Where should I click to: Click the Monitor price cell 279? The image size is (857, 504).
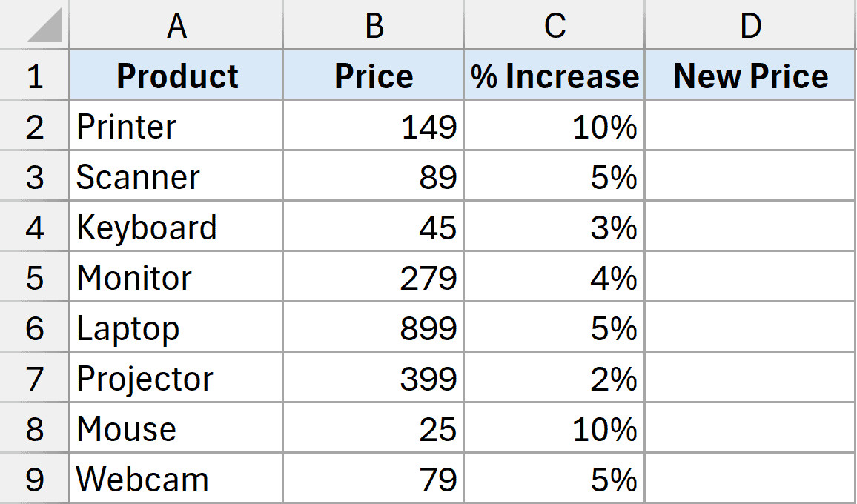pos(374,278)
